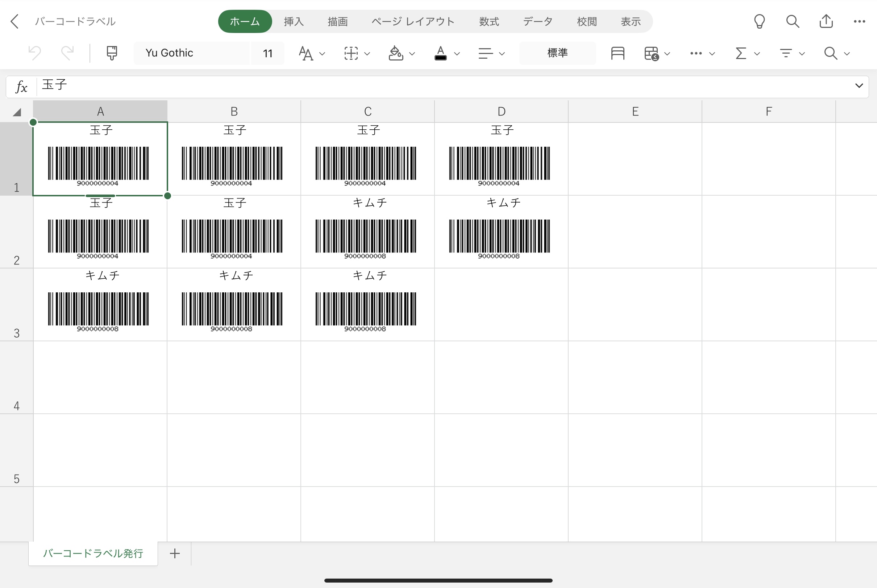Click the AutoSum sigma icon
This screenshot has width=877, height=588.
741,53
